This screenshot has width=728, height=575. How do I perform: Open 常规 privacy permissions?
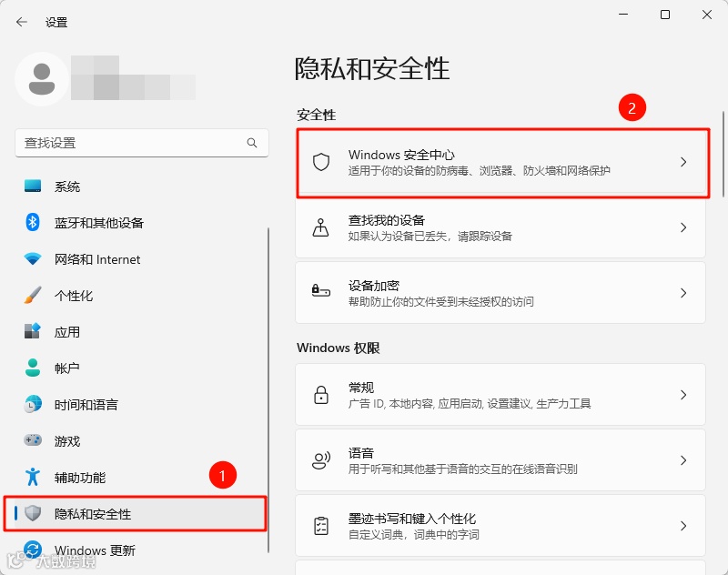[x=500, y=395]
